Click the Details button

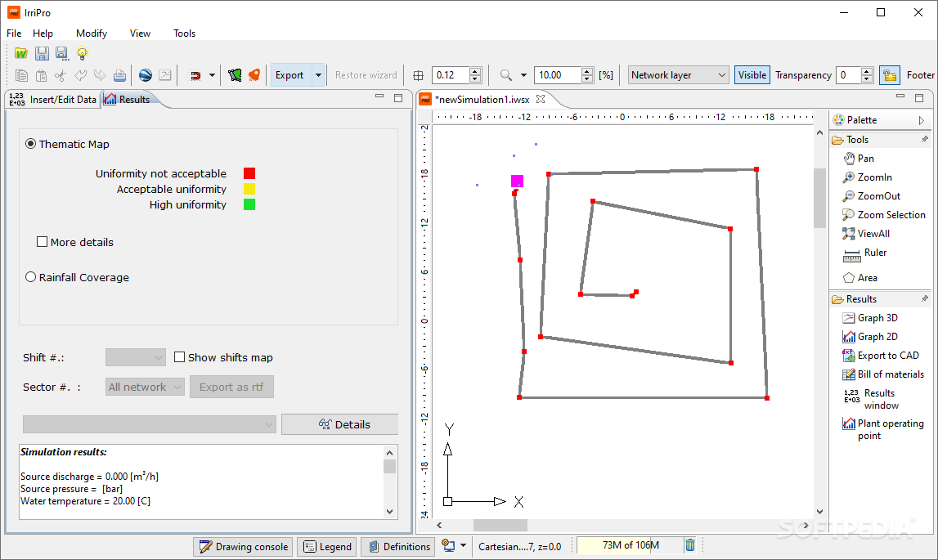(x=339, y=424)
